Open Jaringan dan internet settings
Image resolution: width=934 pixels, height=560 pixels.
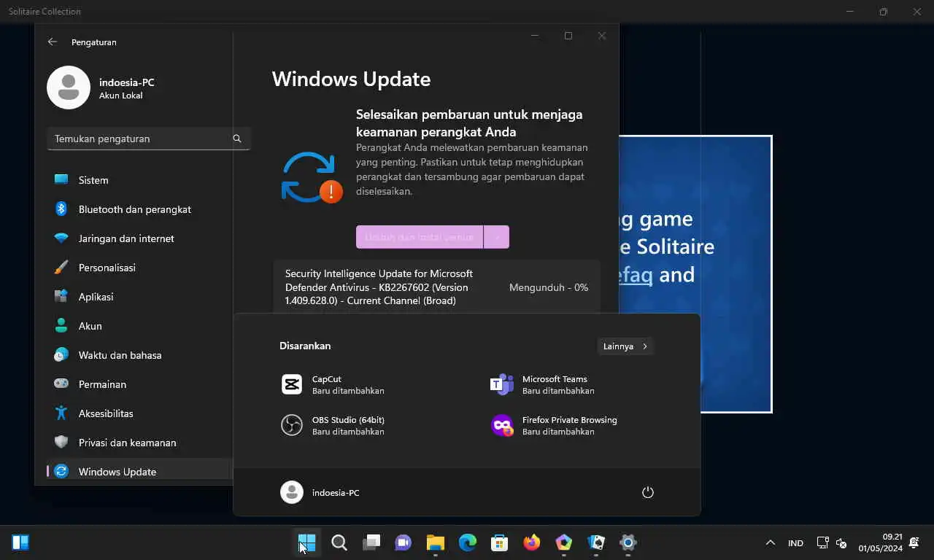(139, 238)
